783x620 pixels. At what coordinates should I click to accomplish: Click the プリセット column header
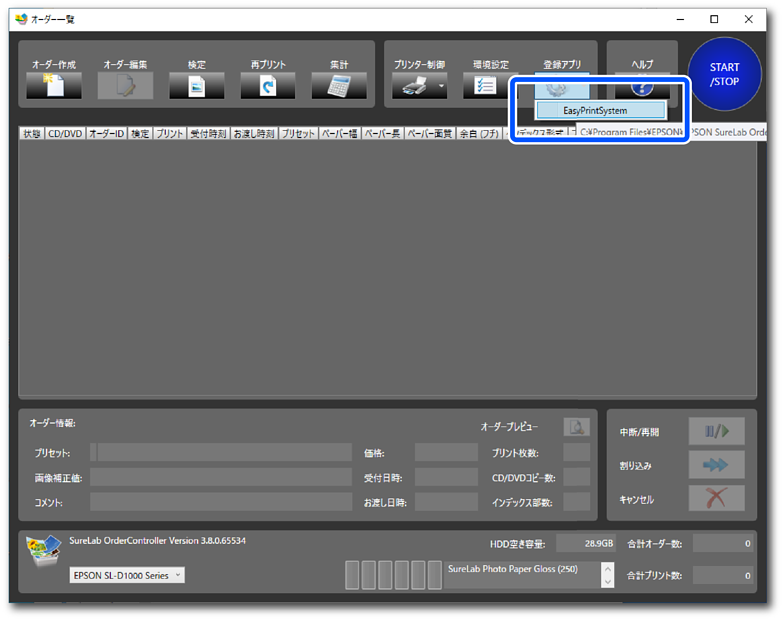coord(298,133)
